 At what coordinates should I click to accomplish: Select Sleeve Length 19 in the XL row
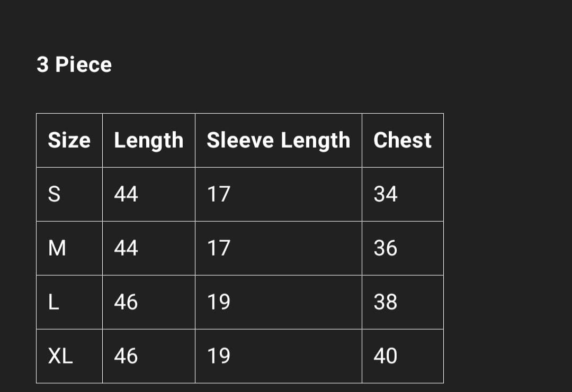[x=218, y=356]
